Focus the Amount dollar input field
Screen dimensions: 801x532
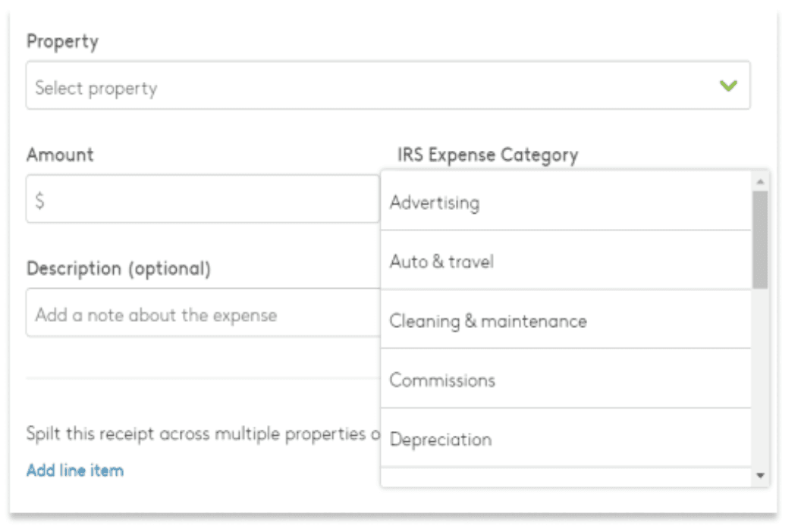point(203,200)
